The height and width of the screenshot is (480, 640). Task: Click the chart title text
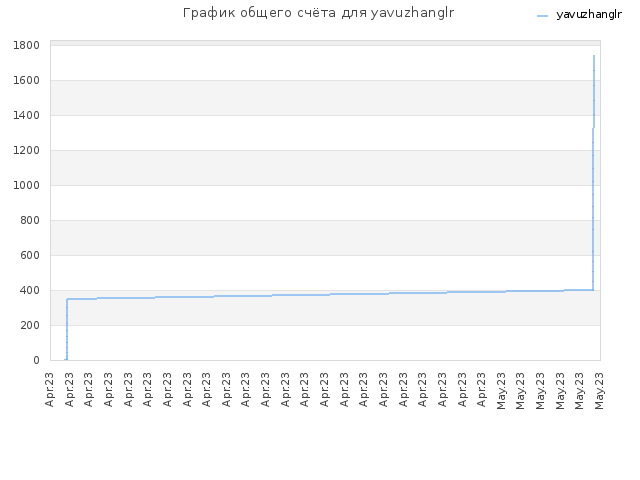[x=318, y=13]
